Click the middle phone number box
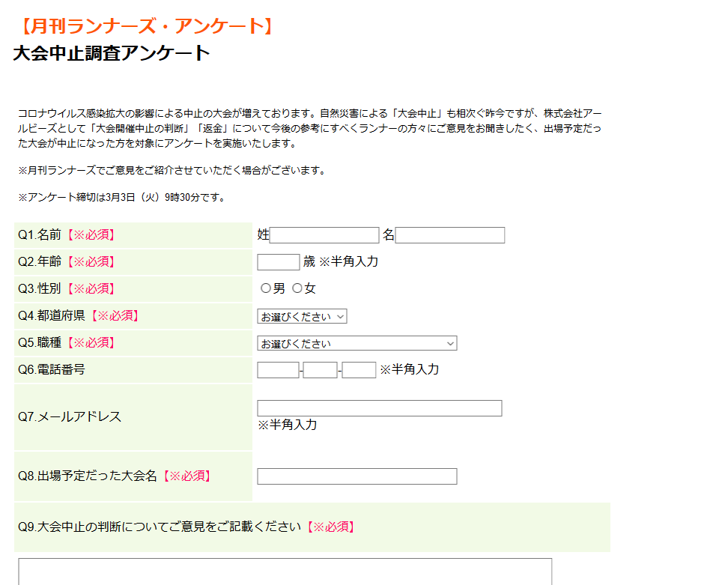728x585 pixels. click(x=320, y=370)
